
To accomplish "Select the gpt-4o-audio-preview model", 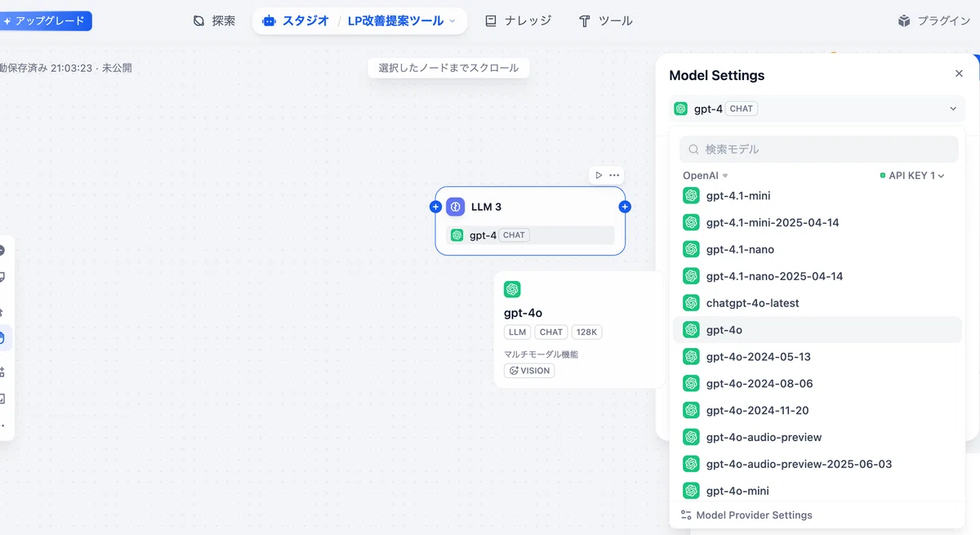I will pyautogui.click(x=817, y=437).
